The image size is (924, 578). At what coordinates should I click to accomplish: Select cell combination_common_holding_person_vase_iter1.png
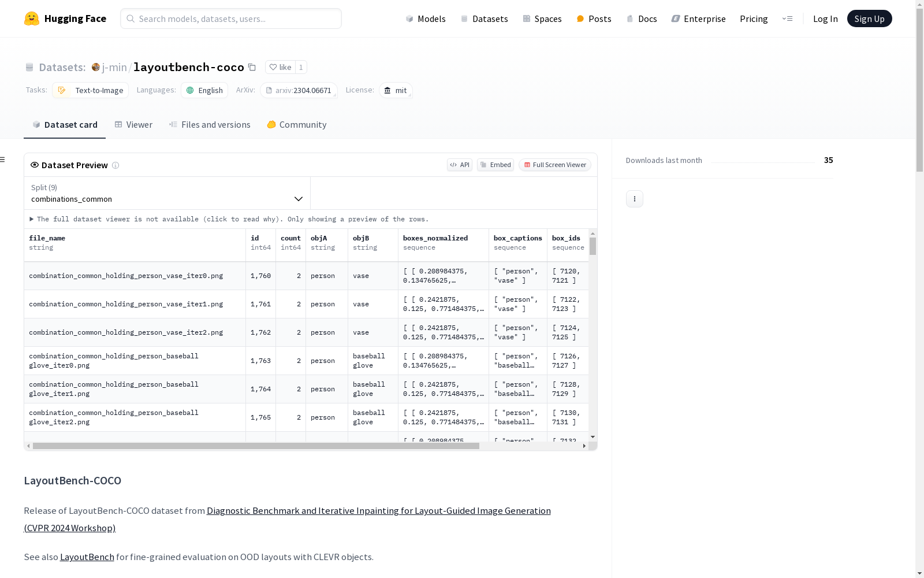click(135, 304)
